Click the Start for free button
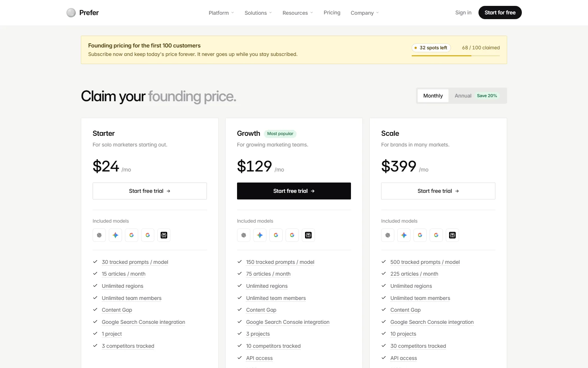This screenshot has height=368, width=588. (500, 13)
